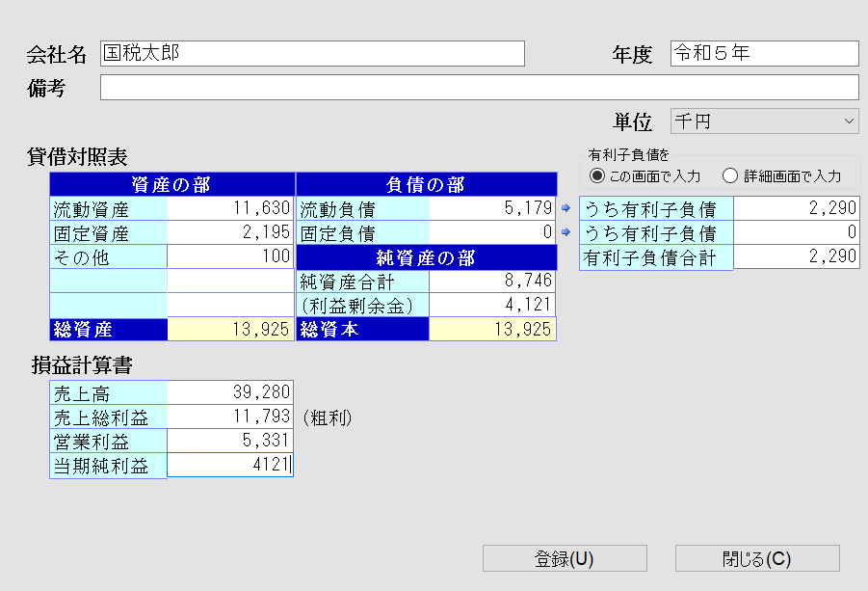Image resolution: width=868 pixels, height=591 pixels.
Task: Click the blue arrow beside 固定負債
Action: point(565,231)
